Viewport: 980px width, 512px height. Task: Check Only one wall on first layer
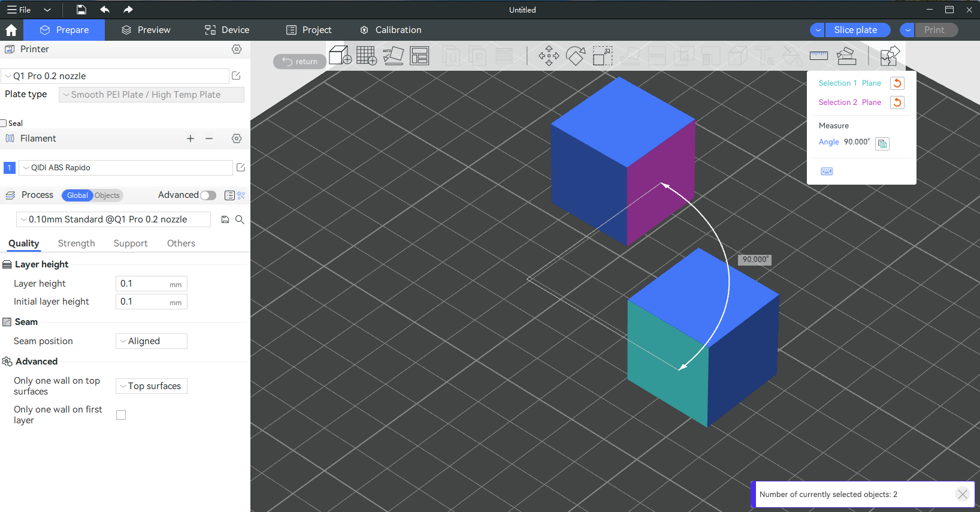(121, 415)
